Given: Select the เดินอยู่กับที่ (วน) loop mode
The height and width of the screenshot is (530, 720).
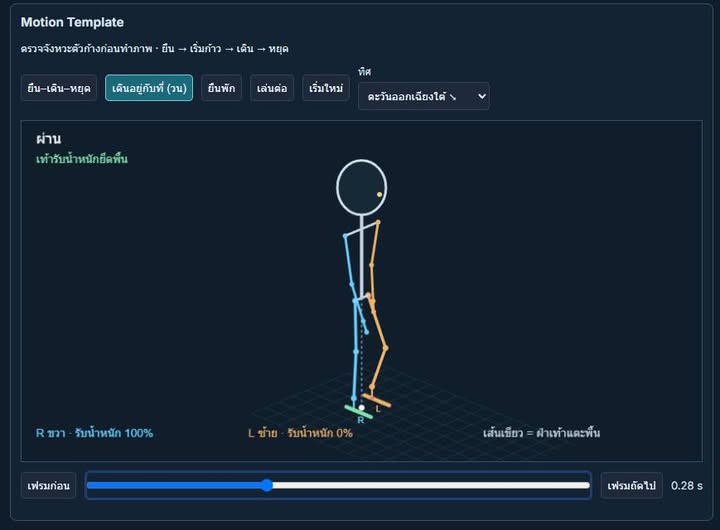Looking at the screenshot, I should click(149, 88).
